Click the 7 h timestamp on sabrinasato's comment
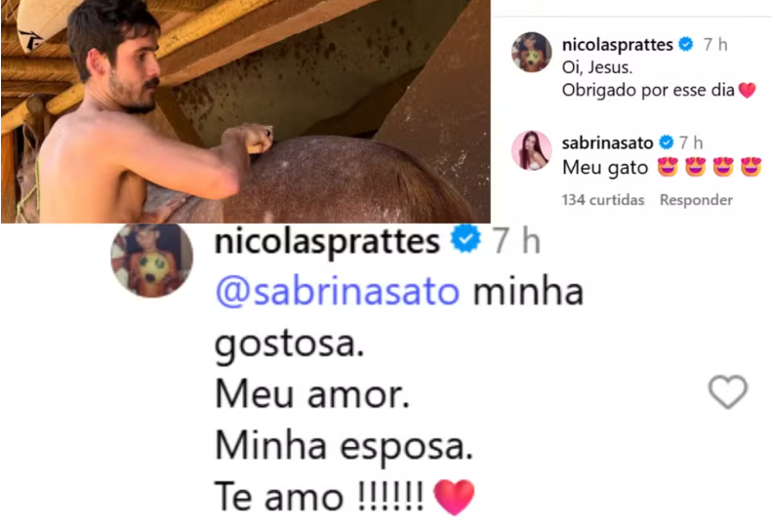This screenshot has height=532, width=772. (x=691, y=143)
